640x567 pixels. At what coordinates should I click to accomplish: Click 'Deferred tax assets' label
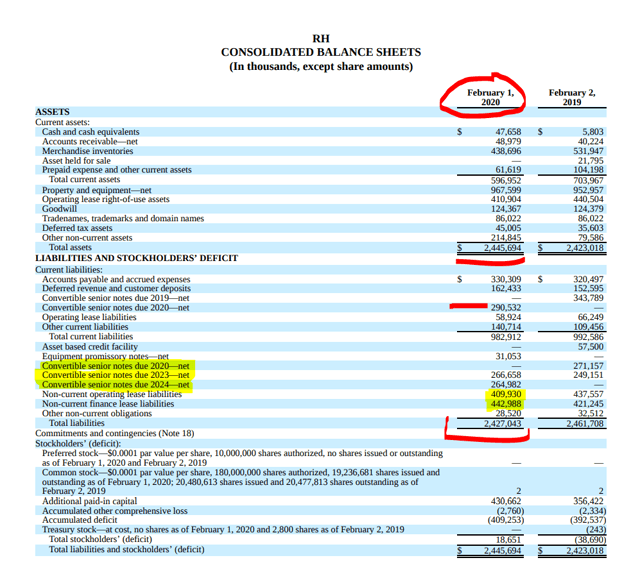pos(77,228)
